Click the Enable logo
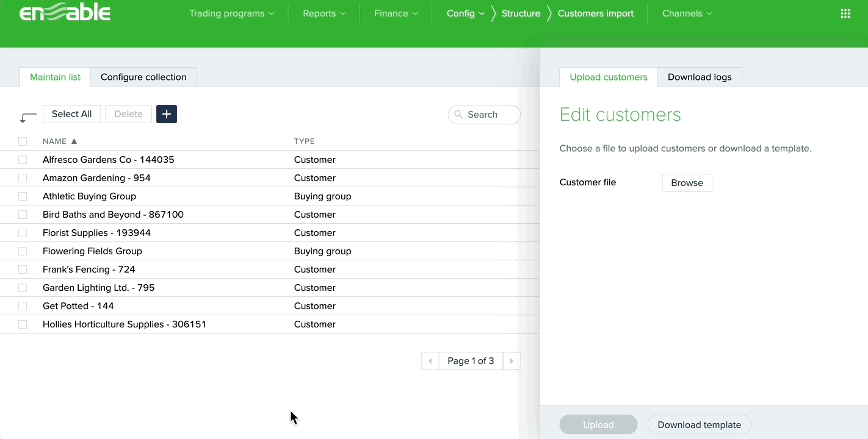868x439 pixels. coord(65,13)
